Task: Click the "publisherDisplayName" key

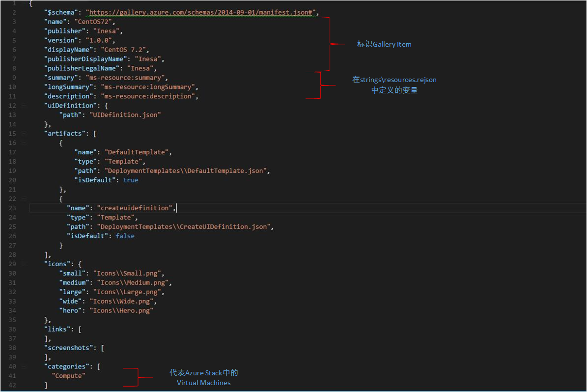Action: pyautogui.click(x=86, y=59)
